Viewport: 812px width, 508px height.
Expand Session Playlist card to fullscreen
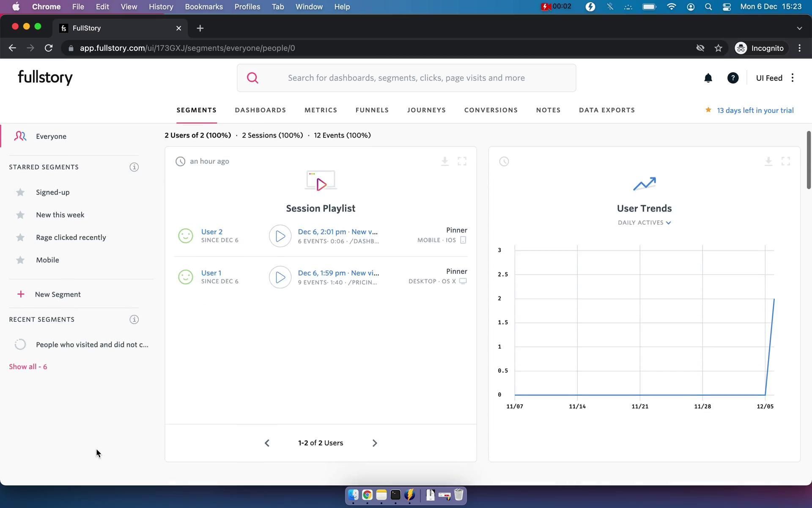tap(462, 161)
